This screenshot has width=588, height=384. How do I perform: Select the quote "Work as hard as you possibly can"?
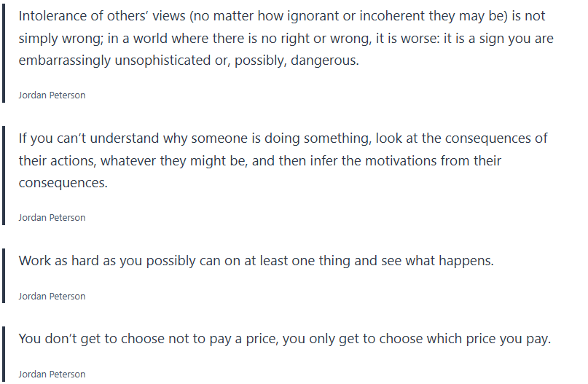256,261
